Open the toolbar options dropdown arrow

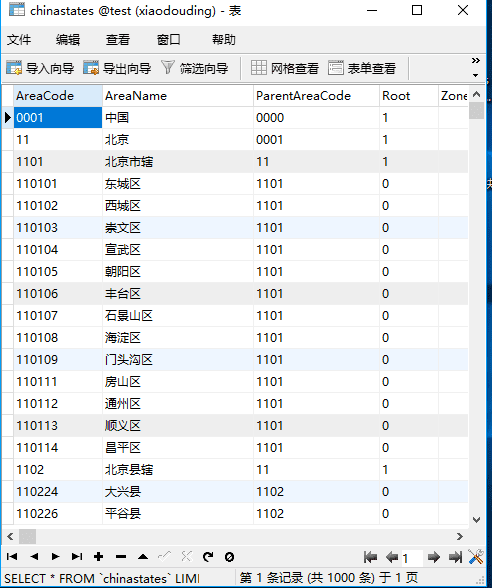(x=476, y=75)
